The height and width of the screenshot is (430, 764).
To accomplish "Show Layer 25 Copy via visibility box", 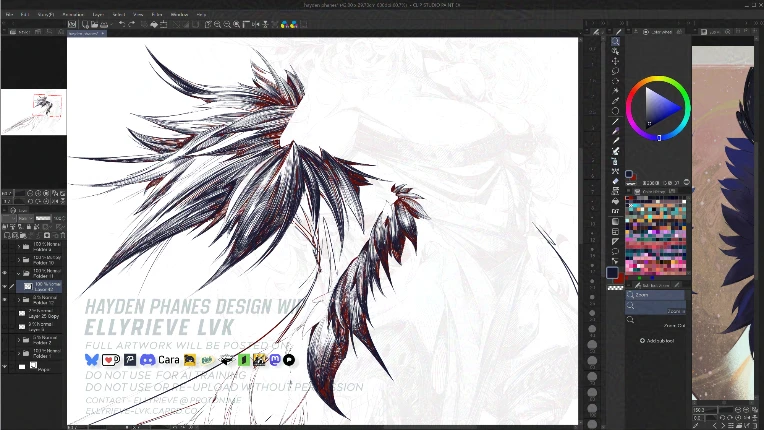I will [x=5, y=313].
